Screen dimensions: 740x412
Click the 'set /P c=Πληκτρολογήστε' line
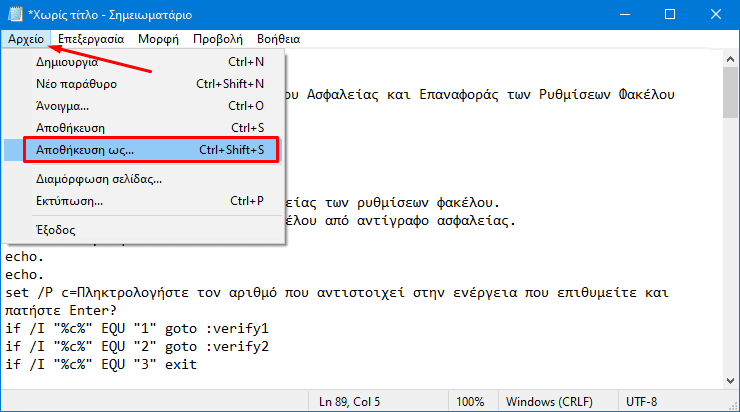pyautogui.click(x=337, y=293)
